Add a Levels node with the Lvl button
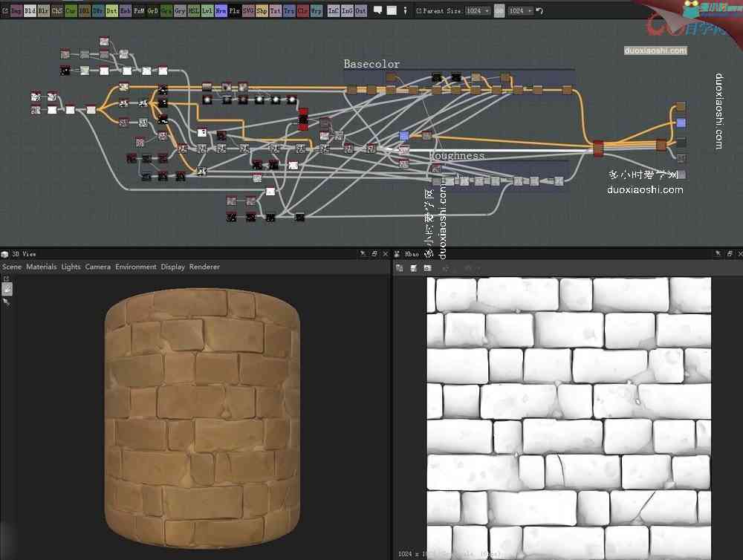 [207, 10]
